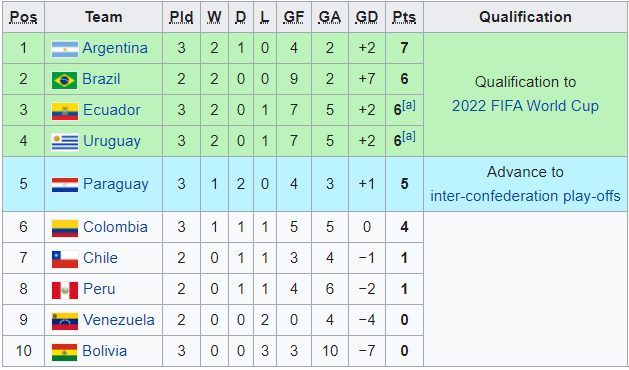This screenshot has height=370, width=629.
Task: Click the Colombia flag icon
Action: click(x=65, y=228)
